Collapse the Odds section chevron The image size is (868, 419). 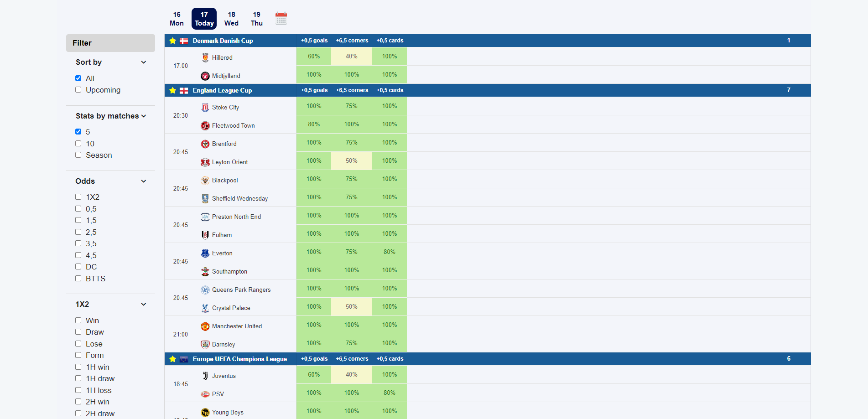click(144, 181)
